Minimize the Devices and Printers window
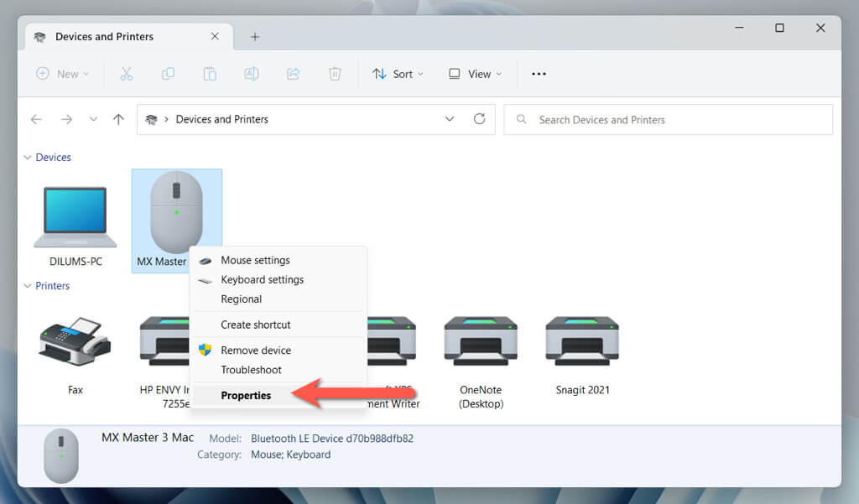This screenshot has width=859, height=504. [739, 28]
